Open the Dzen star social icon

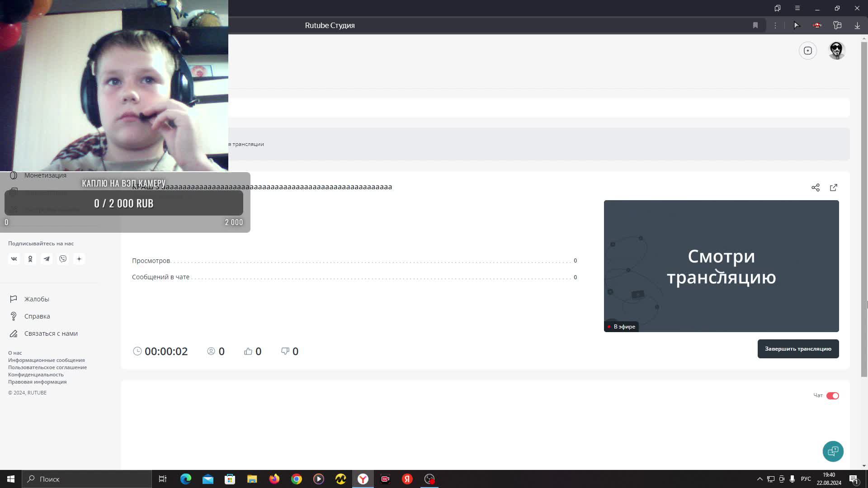pyautogui.click(x=79, y=259)
